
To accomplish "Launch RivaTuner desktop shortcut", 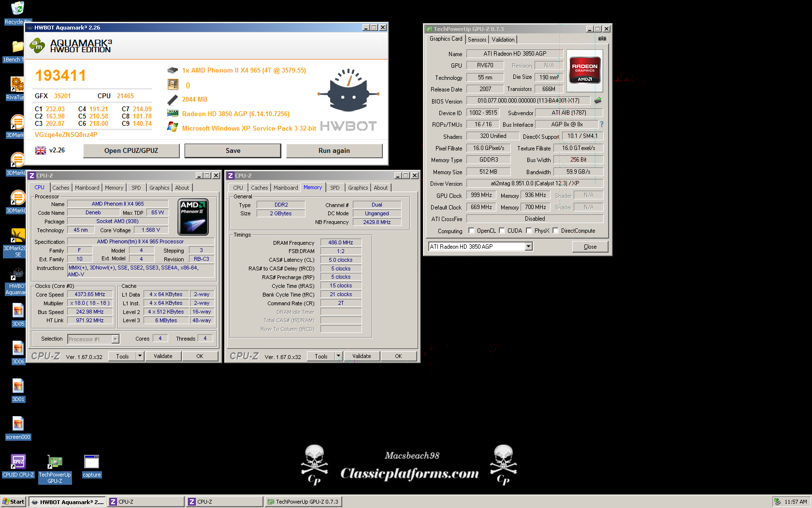I will click(17, 84).
